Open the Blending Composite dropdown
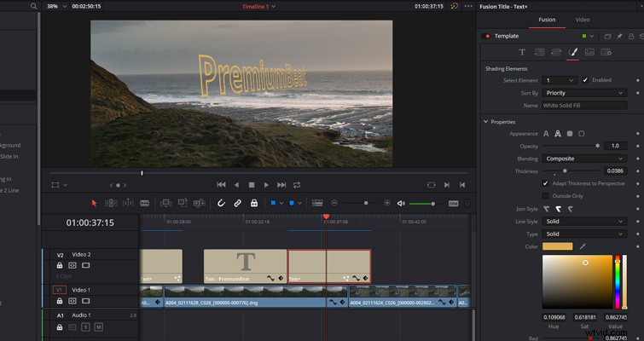 584,159
